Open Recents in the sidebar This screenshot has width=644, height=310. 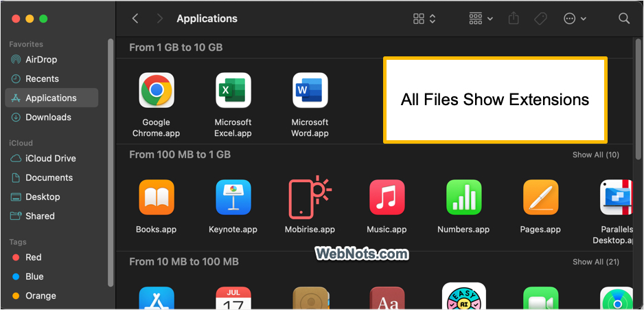click(x=51, y=78)
